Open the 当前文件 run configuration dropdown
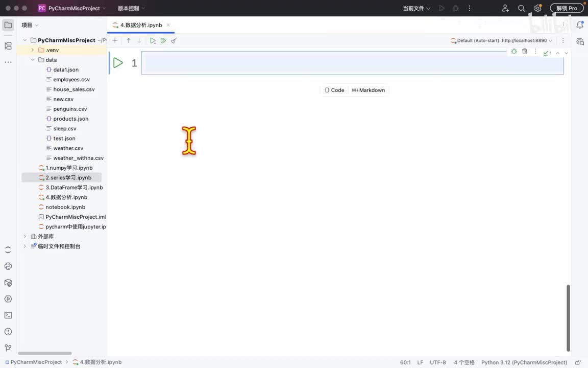Image resolution: width=588 pixels, height=368 pixels. click(x=416, y=8)
